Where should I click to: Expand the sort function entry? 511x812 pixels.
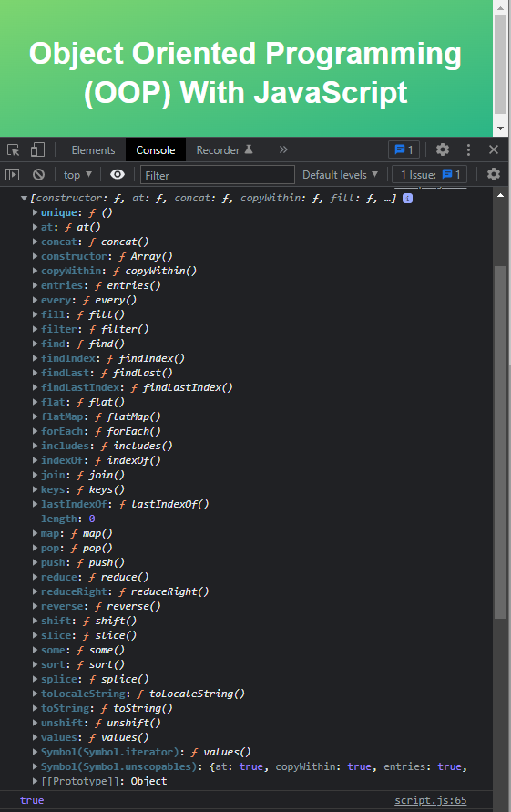pyautogui.click(x=35, y=664)
